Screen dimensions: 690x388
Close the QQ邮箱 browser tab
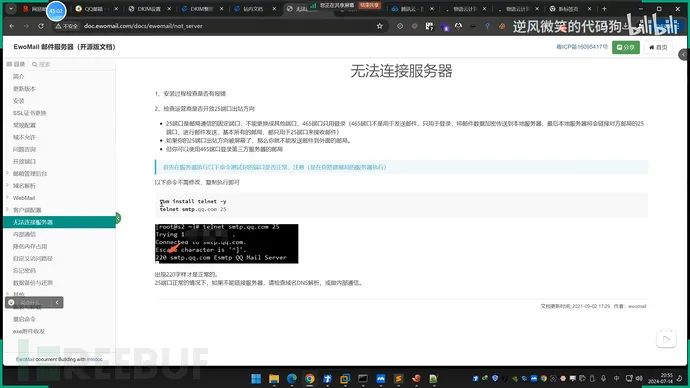pyautogui.click(x=116, y=9)
